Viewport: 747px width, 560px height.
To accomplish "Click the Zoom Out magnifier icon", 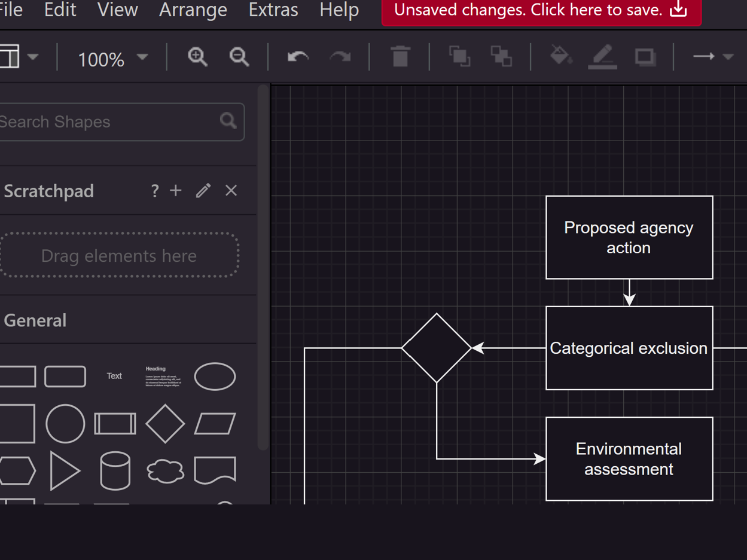I will pyautogui.click(x=239, y=57).
